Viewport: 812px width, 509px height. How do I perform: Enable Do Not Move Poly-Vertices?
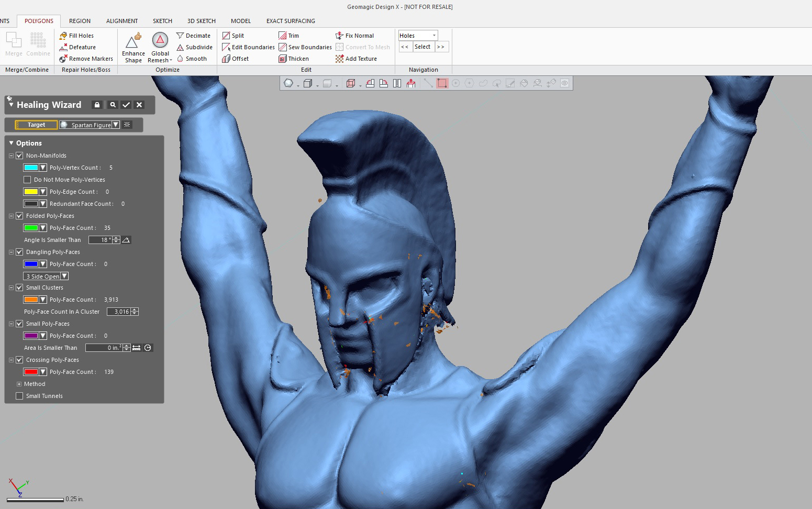27,180
